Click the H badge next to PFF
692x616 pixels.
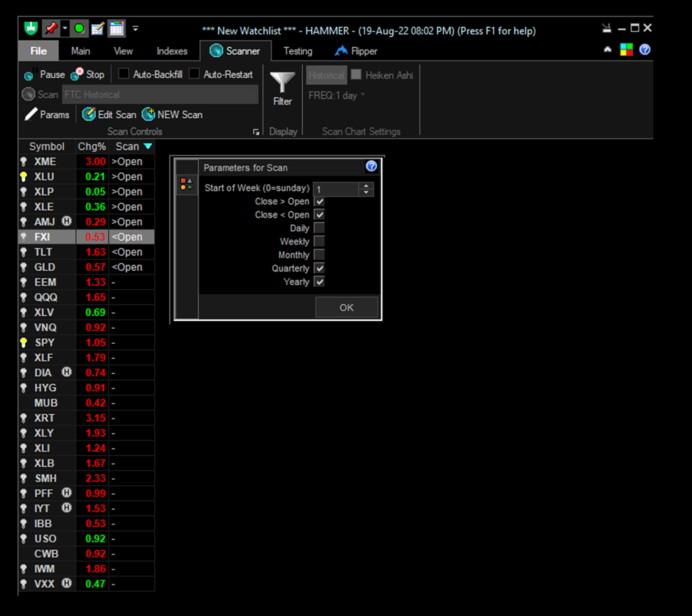click(67, 493)
